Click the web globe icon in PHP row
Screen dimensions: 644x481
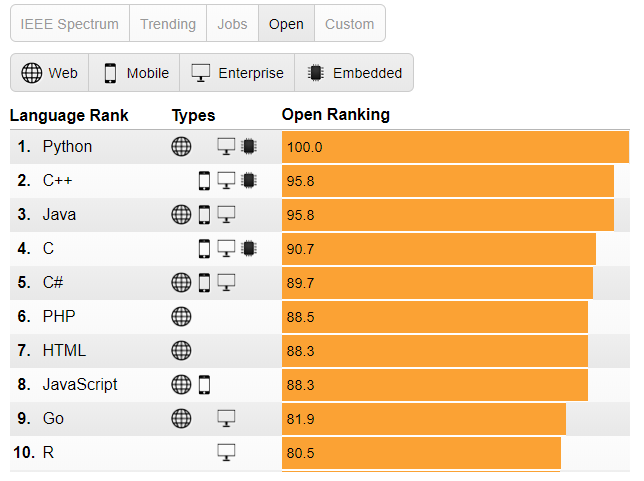coord(181,317)
